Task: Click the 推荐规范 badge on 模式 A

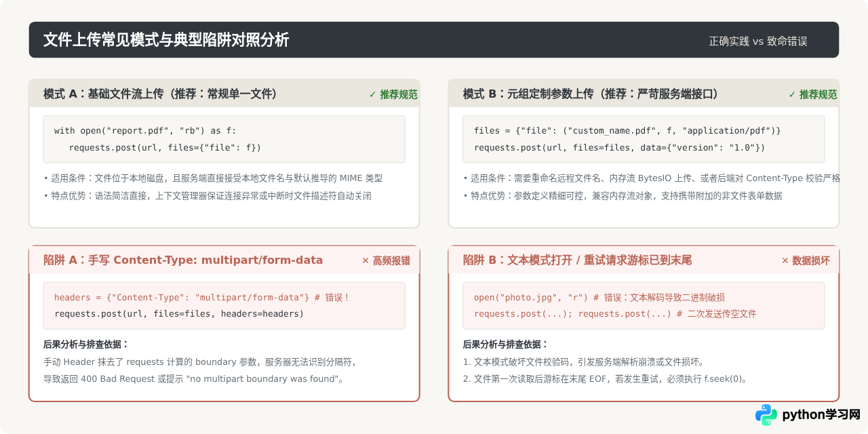Action: pyautogui.click(x=393, y=94)
